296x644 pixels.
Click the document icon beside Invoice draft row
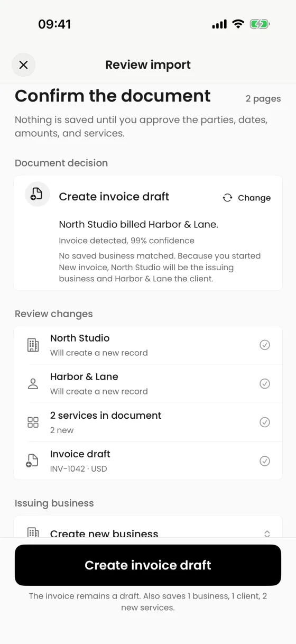pyautogui.click(x=32, y=461)
